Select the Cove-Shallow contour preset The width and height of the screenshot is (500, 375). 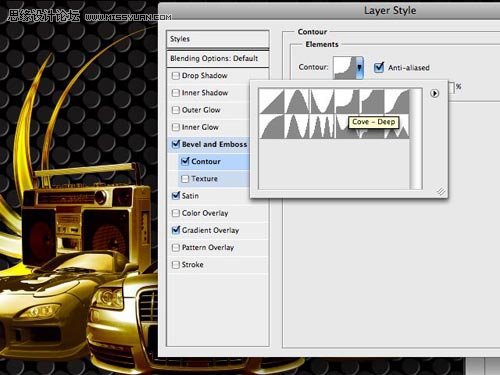(x=372, y=101)
